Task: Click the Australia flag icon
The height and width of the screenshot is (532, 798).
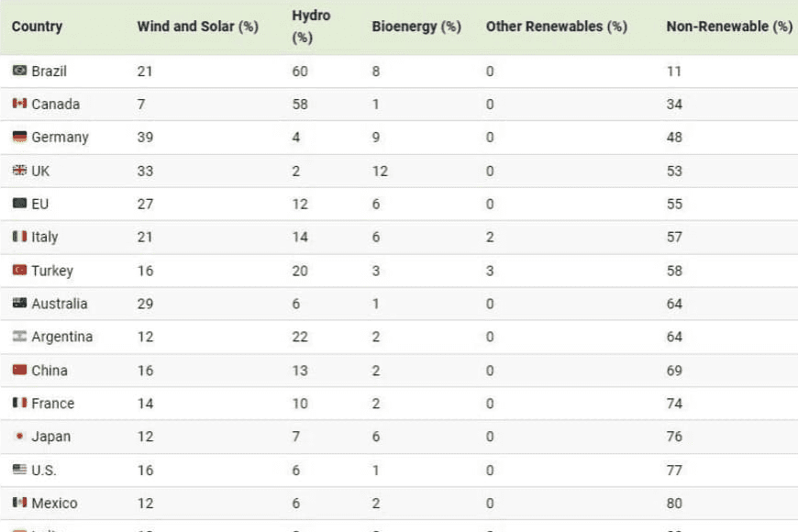Action: coord(19,304)
